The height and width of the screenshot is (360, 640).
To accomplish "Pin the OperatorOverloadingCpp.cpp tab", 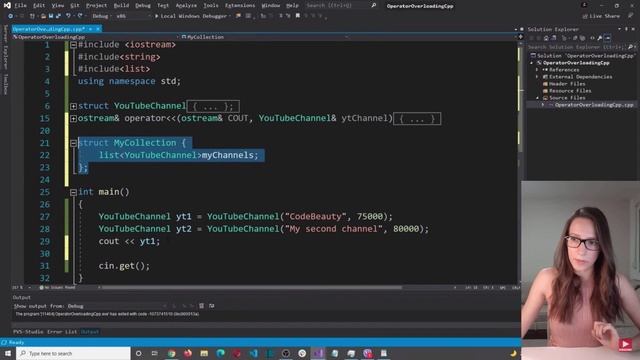I will pyautogui.click(x=90, y=29).
